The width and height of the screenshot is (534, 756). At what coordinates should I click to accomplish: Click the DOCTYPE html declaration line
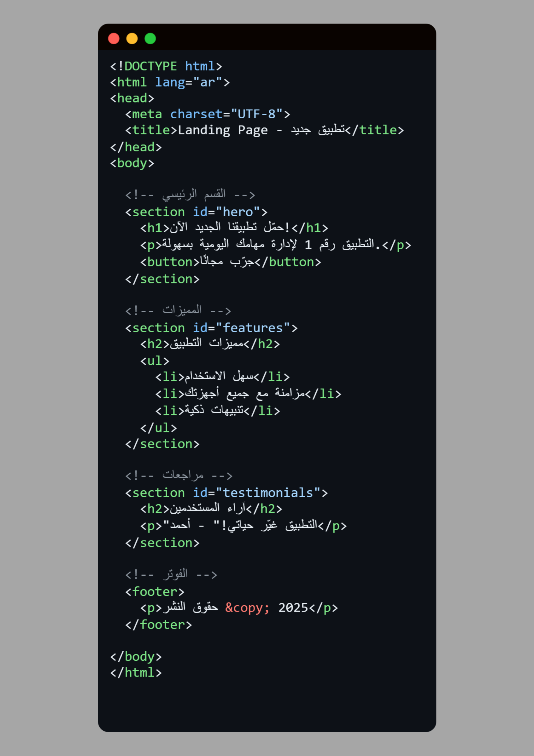(x=166, y=66)
